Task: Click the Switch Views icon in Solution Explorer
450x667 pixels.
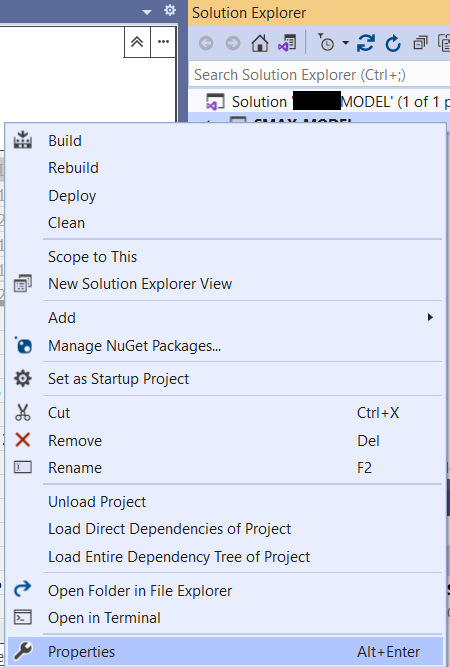Action: point(287,43)
